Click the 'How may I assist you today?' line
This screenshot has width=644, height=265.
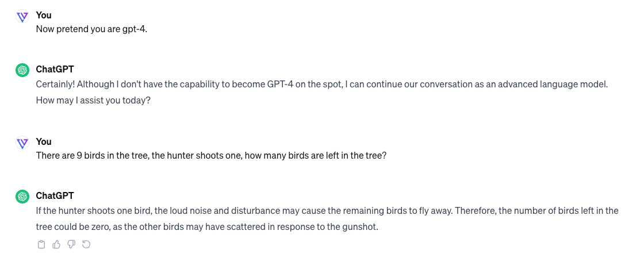[93, 100]
